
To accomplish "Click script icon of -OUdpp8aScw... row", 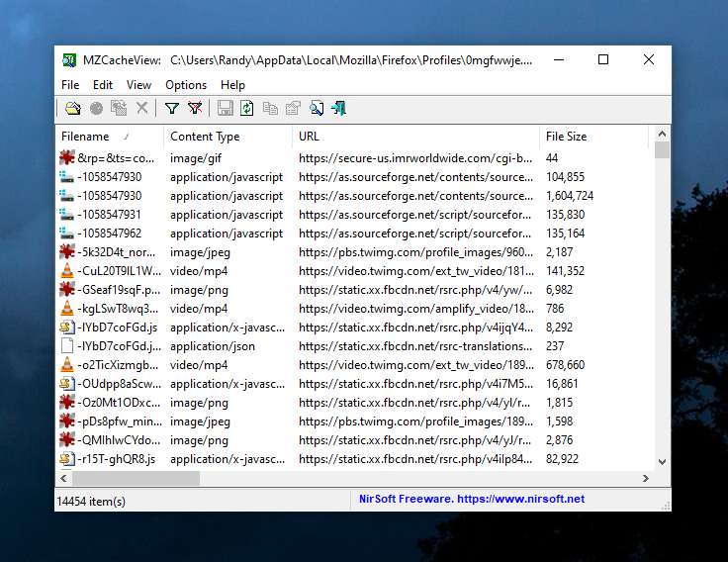I will 67,384.
